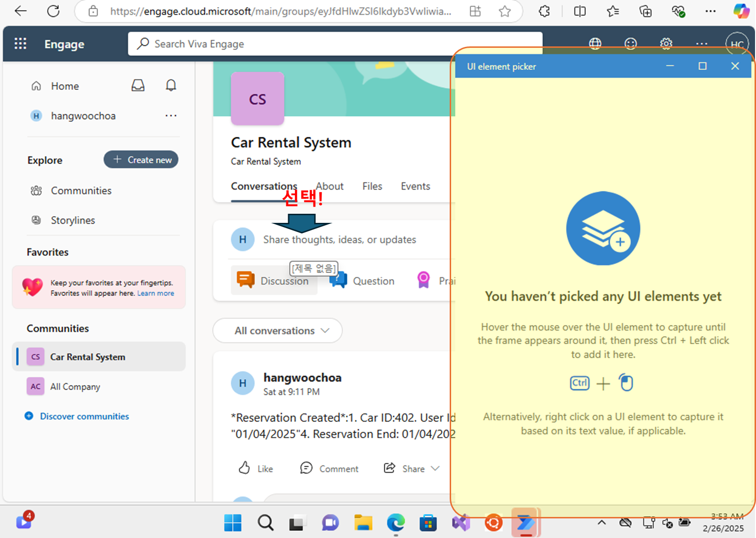Open Communities under Explore
Image resolution: width=756 pixels, height=538 pixels.
pyautogui.click(x=81, y=191)
